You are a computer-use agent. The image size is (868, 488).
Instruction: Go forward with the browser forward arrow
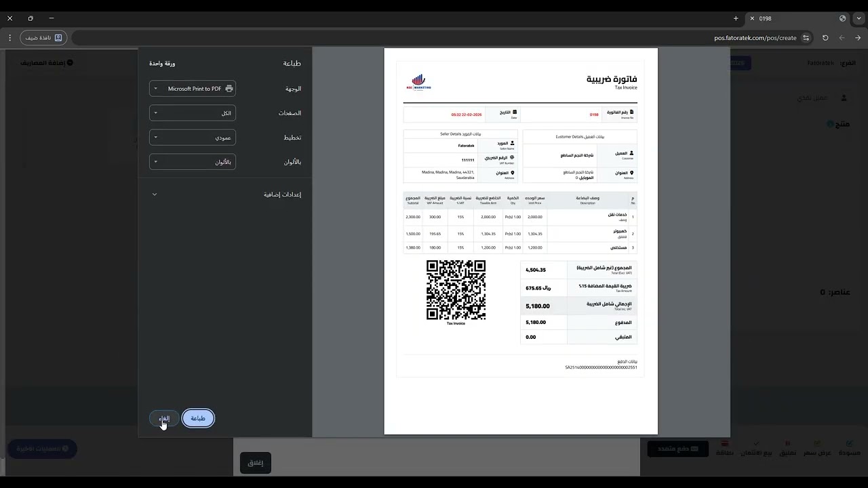(x=842, y=38)
